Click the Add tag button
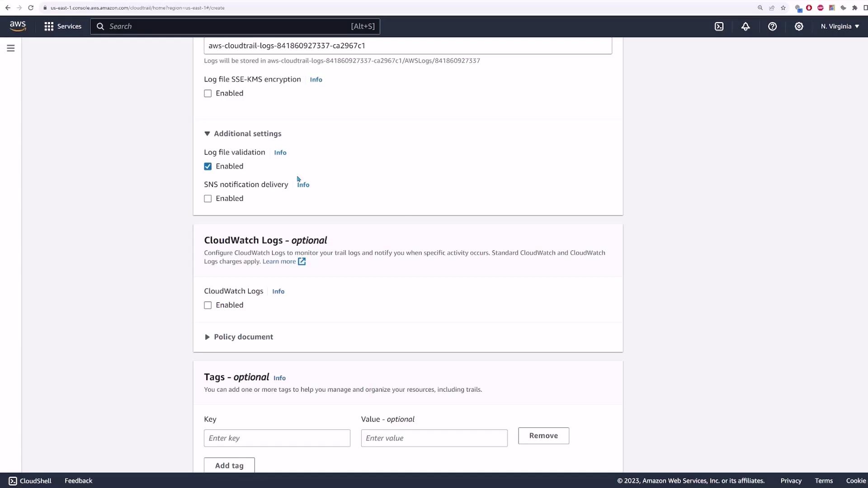This screenshot has width=868, height=488. coord(229,465)
